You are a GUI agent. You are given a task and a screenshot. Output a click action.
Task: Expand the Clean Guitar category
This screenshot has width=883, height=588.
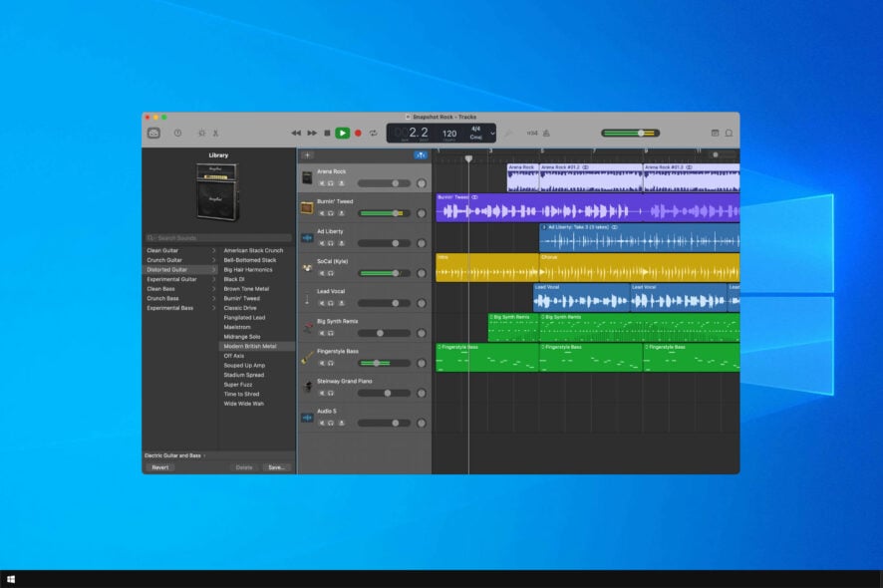(x=213, y=250)
